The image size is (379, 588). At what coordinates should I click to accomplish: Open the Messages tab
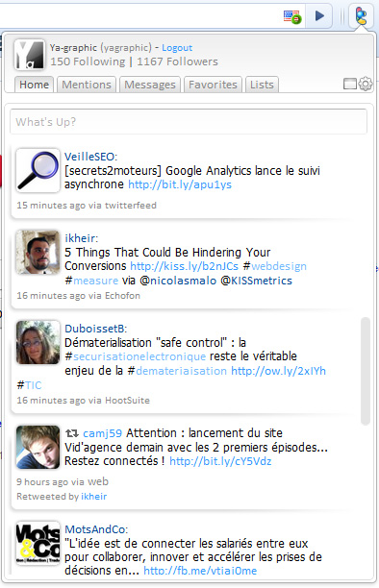(x=150, y=85)
